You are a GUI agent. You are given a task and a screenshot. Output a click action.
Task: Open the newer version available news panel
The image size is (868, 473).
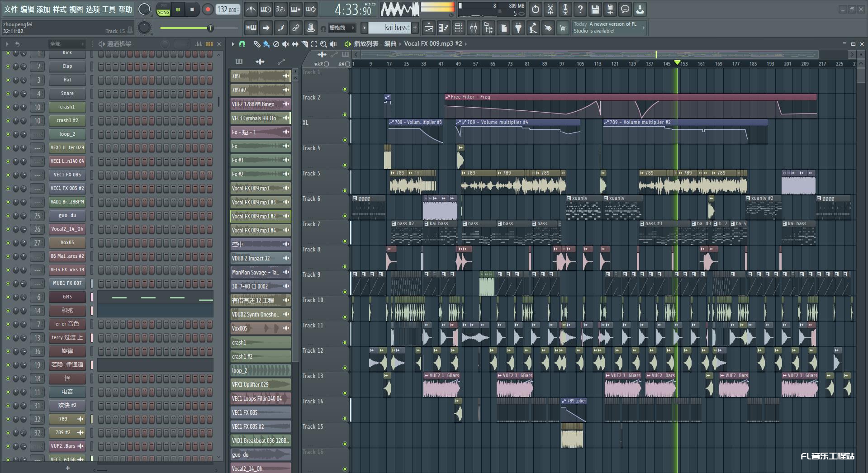[609, 28]
